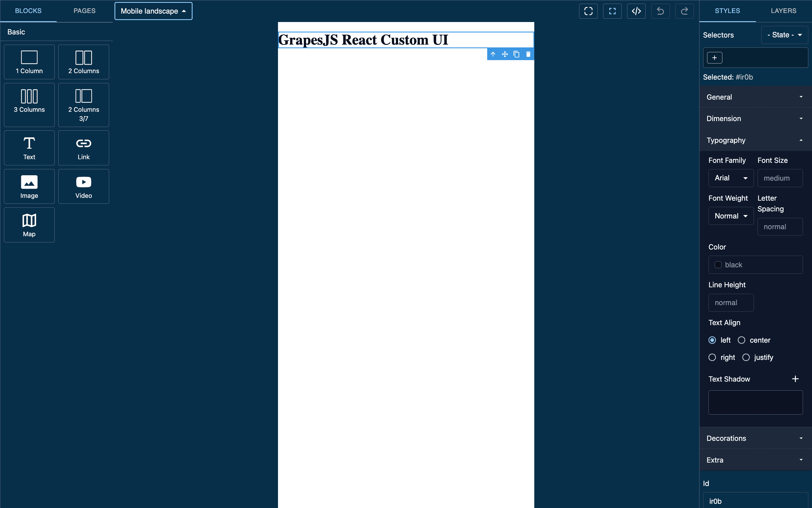Click the color swatch next to black
812x508 pixels.
(x=718, y=265)
